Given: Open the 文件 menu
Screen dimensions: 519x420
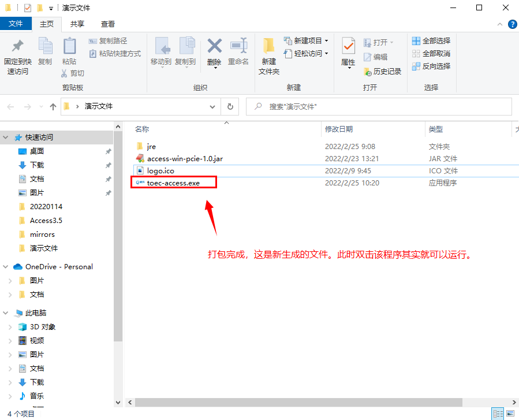Looking at the screenshot, I should (16, 24).
